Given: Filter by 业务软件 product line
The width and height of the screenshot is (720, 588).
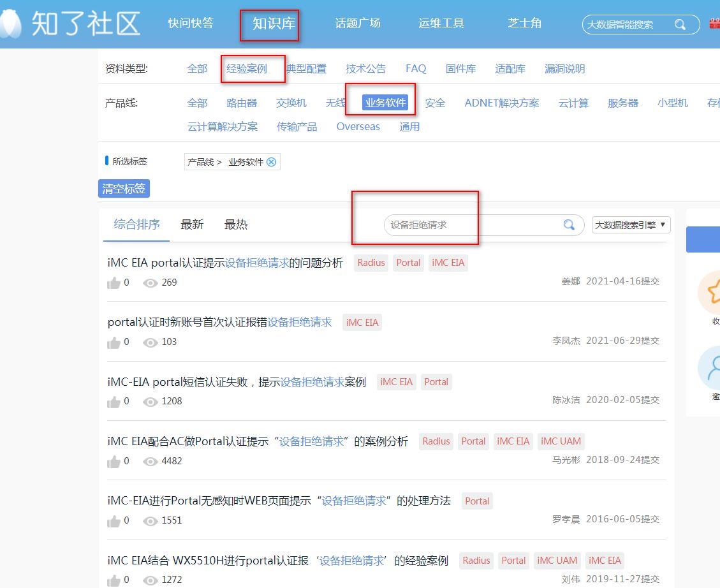Looking at the screenshot, I should point(385,103).
